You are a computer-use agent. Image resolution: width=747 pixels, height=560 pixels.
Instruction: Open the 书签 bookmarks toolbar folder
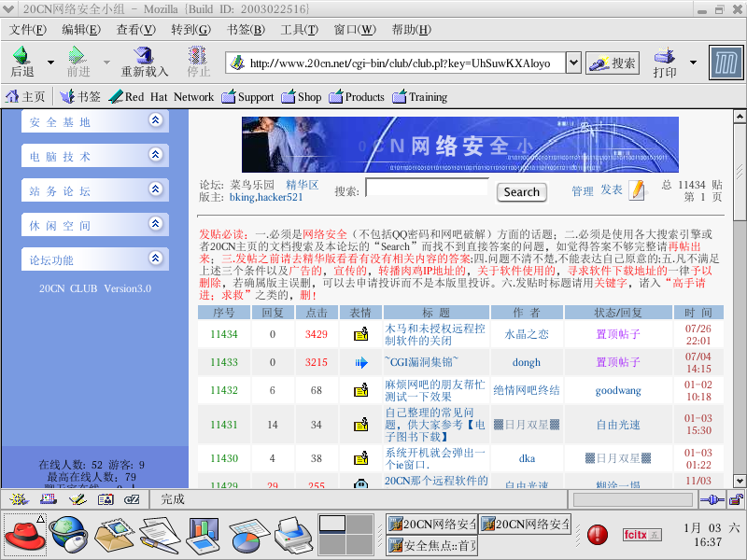click(80, 97)
